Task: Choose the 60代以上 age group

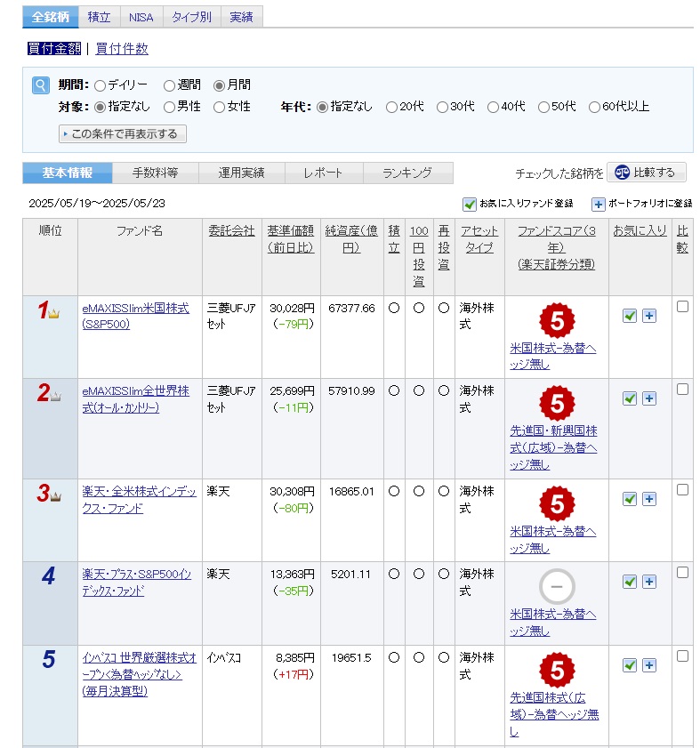Action: (594, 108)
